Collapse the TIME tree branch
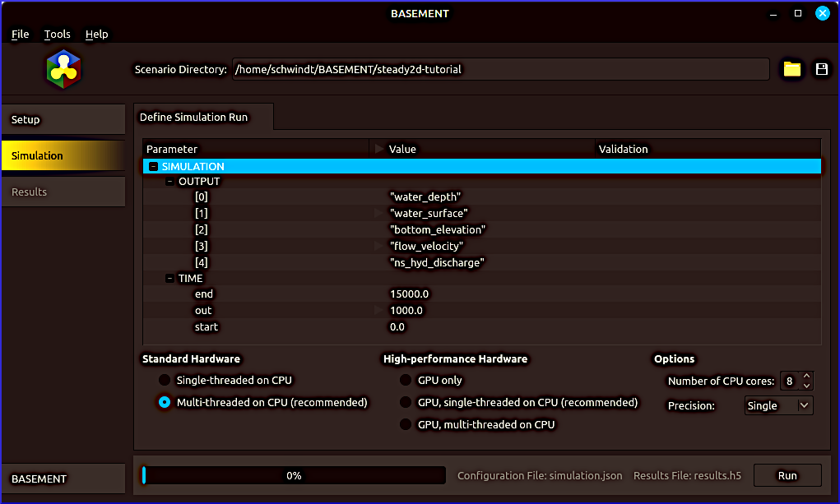840x504 pixels. click(169, 279)
